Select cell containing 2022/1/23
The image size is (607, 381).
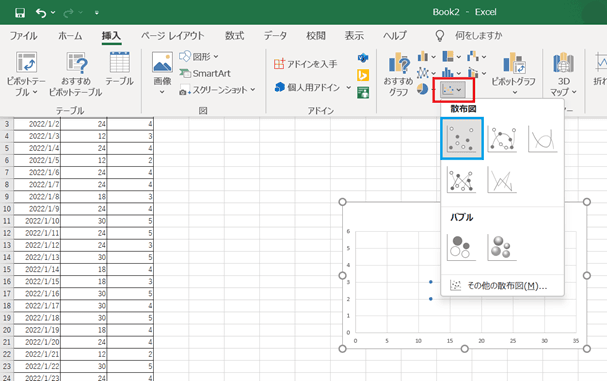37,377
